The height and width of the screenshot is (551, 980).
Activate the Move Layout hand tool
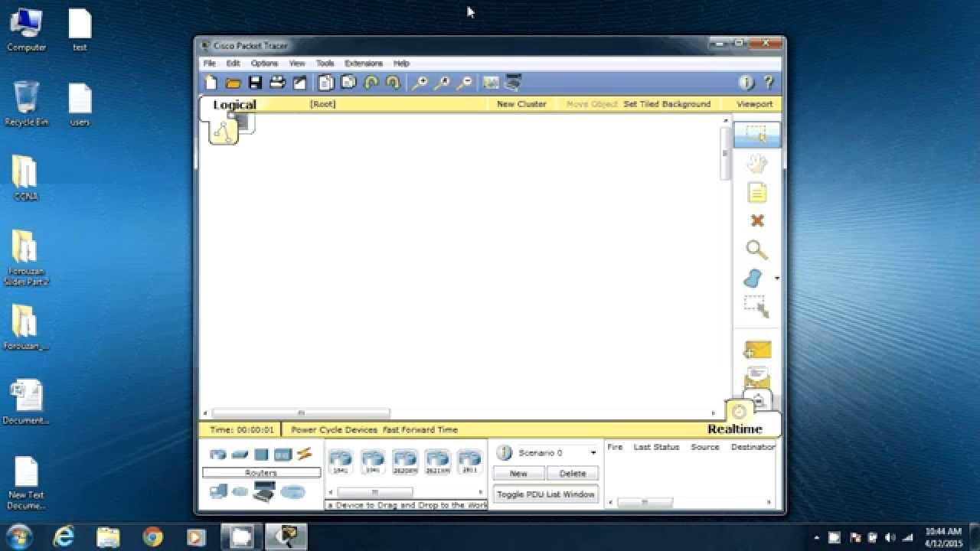pos(757,163)
